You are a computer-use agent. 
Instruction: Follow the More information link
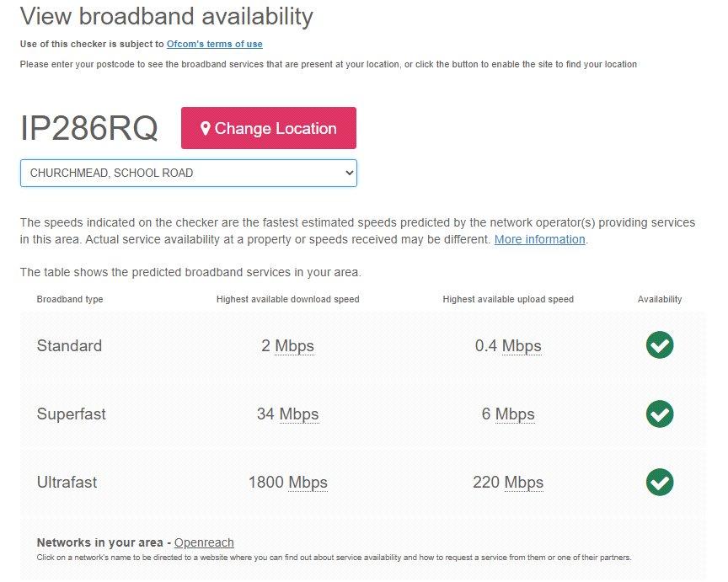click(539, 239)
